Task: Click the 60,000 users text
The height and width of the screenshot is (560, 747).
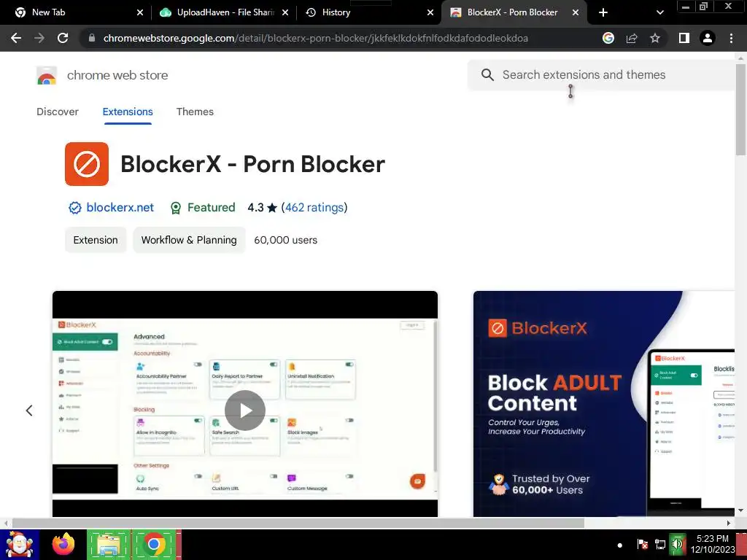Action: 285,240
